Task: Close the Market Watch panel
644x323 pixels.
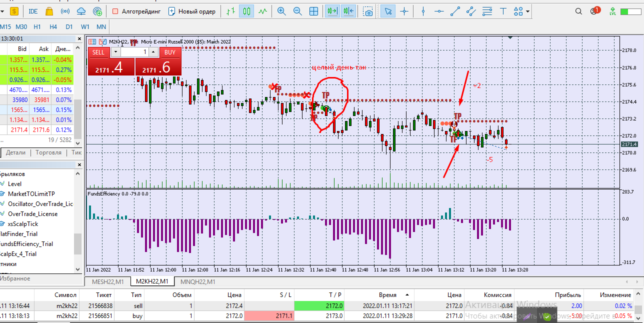Action: (x=78, y=38)
